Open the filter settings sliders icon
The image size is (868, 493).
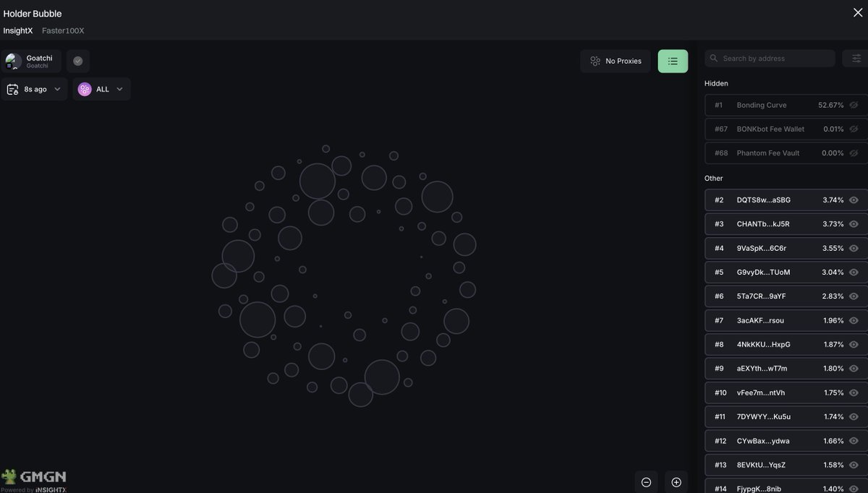856,58
